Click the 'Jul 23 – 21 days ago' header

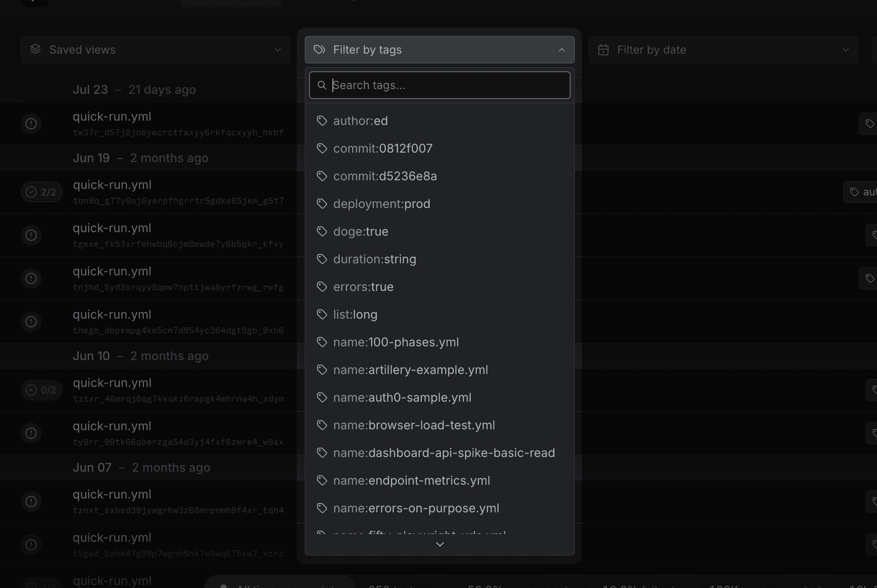134,89
